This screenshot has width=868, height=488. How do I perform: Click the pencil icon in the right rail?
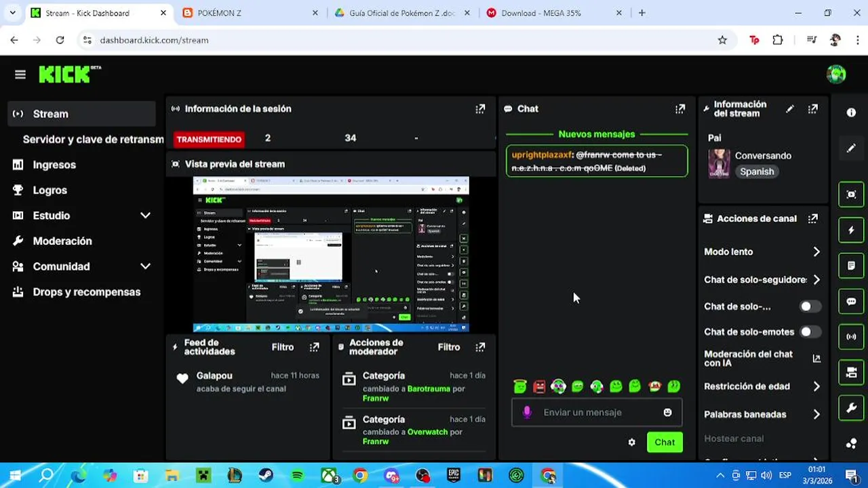coord(852,148)
